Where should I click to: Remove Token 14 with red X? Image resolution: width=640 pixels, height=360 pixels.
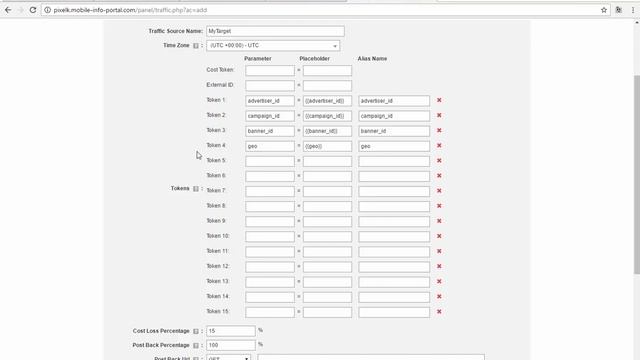click(439, 296)
